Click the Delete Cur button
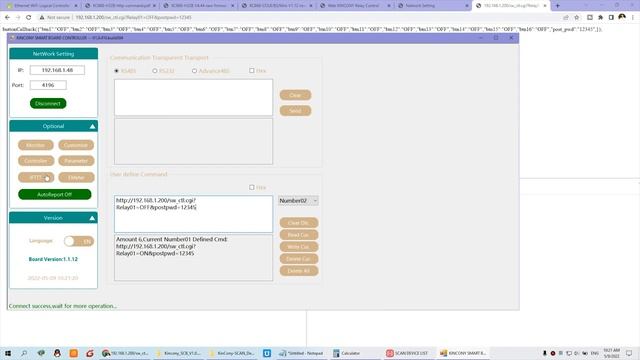 (x=299, y=259)
